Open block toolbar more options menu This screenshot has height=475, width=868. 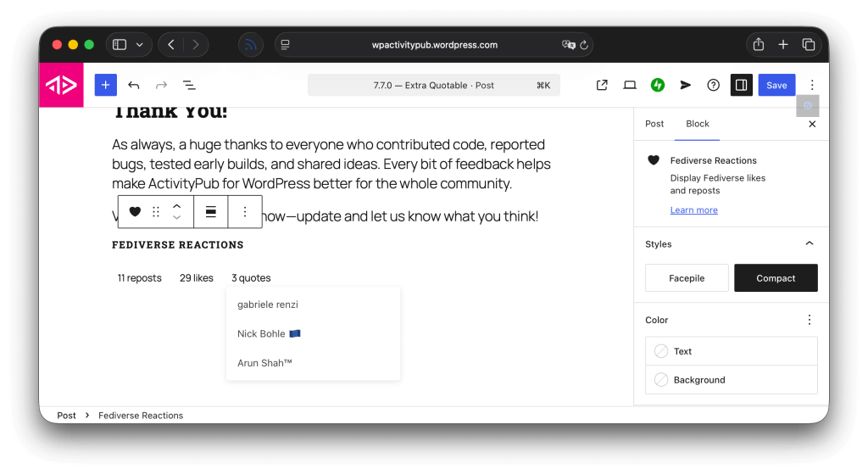tap(245, 212)
